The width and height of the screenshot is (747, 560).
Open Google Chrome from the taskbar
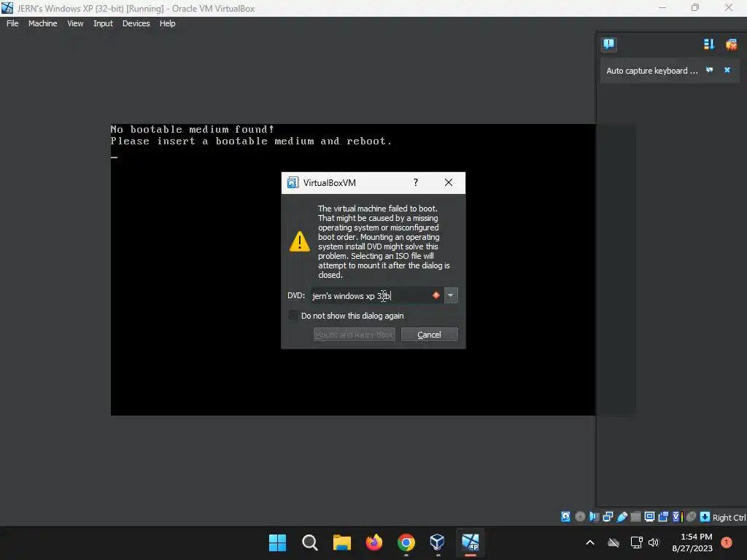(x=406, y=542)
